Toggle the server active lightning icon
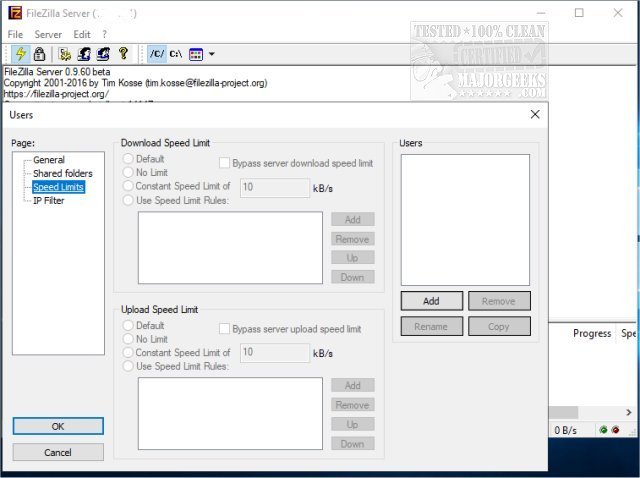 20,54
